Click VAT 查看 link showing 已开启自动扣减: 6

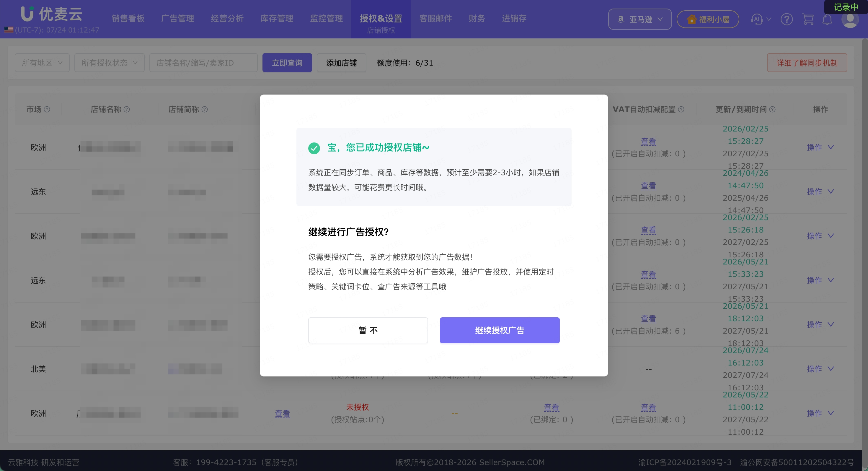648,319
